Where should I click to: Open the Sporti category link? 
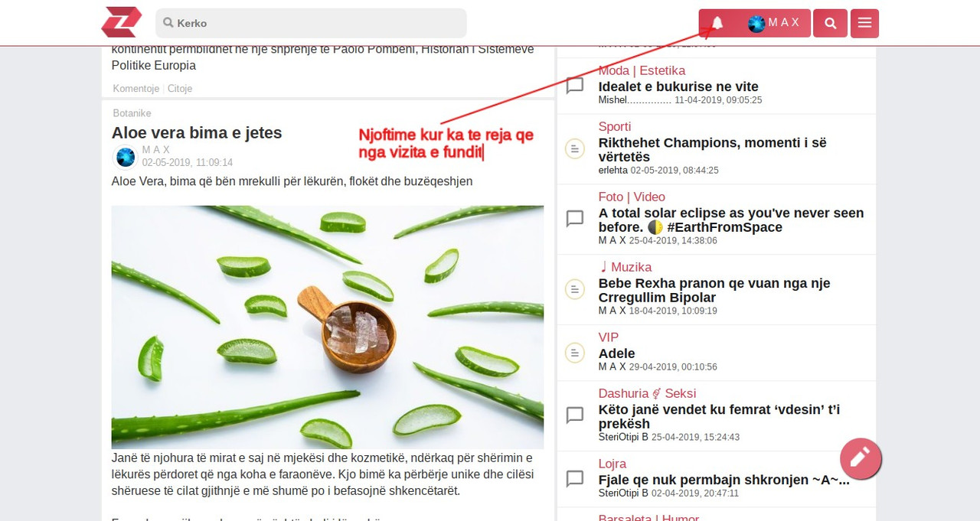615,127
